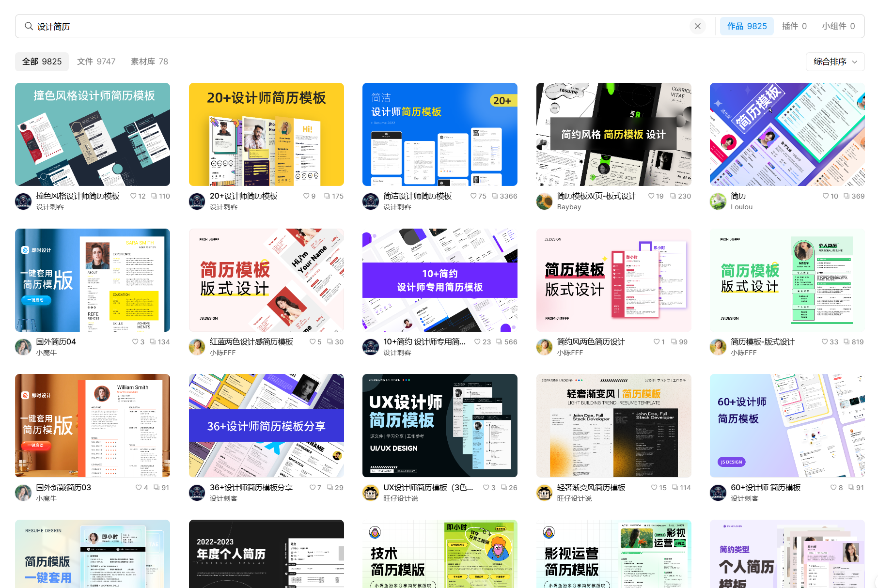Image resolution: width=878 pixels, height=588 pixels.
Task: Click the copy count icon for 撞色风格设计师简历模板
Action: click(154, 196)
